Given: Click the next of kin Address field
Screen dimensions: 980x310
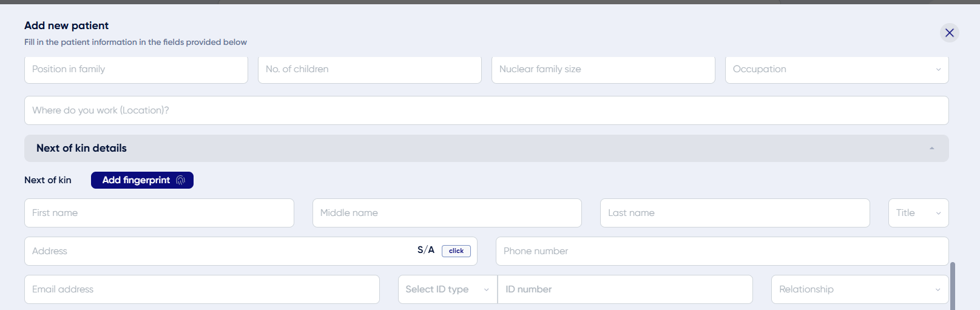Looking at the screenshot, I should pos(218,251).
